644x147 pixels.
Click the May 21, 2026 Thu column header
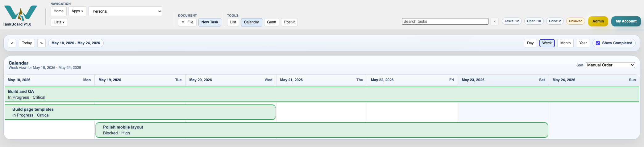pyautogui.click(x=322, y=80)
